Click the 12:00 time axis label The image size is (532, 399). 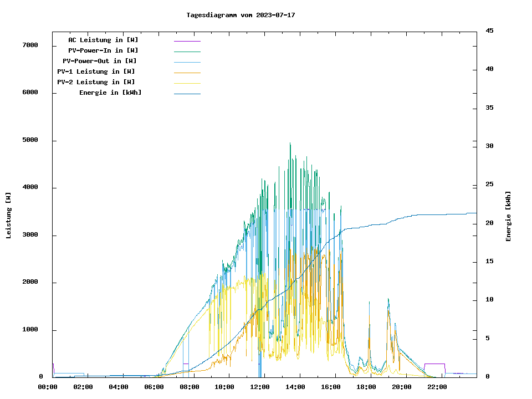(x=260, y=387)
